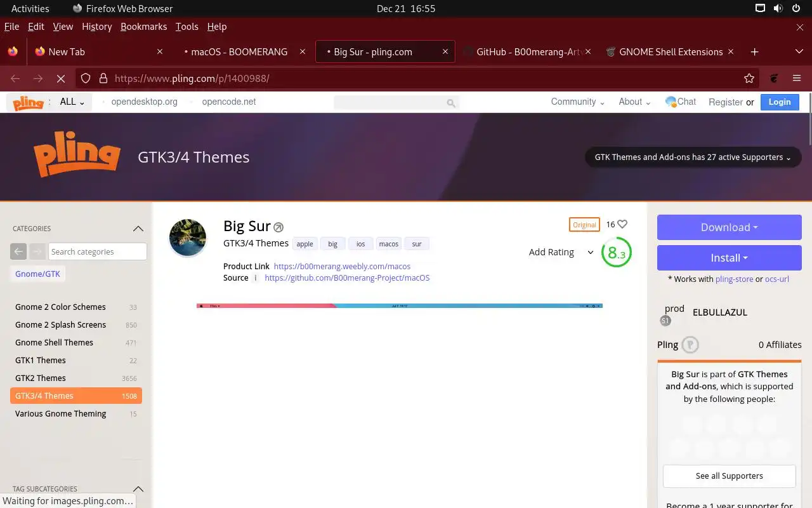
Task: Select the Gnome Shell Themes category
Action: tap(76, 342)
